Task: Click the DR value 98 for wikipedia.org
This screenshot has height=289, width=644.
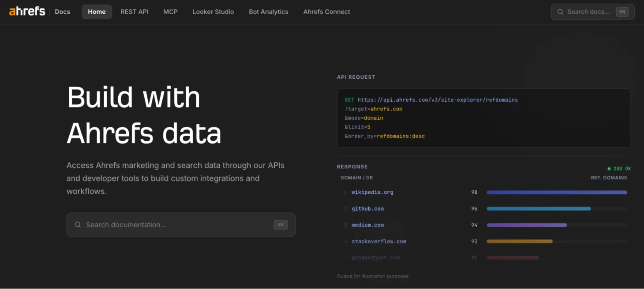Action: point(474,192)
